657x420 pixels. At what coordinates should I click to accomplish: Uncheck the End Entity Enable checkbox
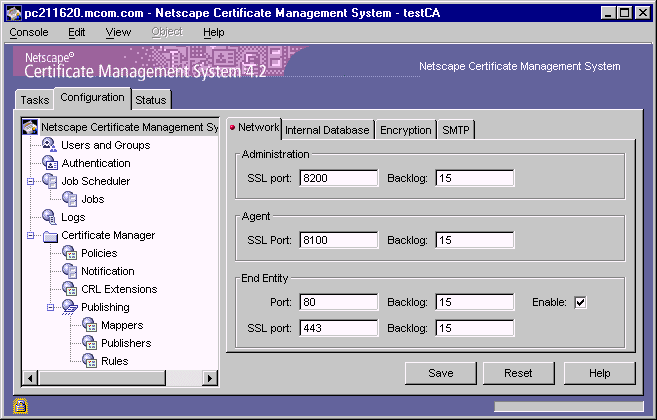[x=580, y=302]
